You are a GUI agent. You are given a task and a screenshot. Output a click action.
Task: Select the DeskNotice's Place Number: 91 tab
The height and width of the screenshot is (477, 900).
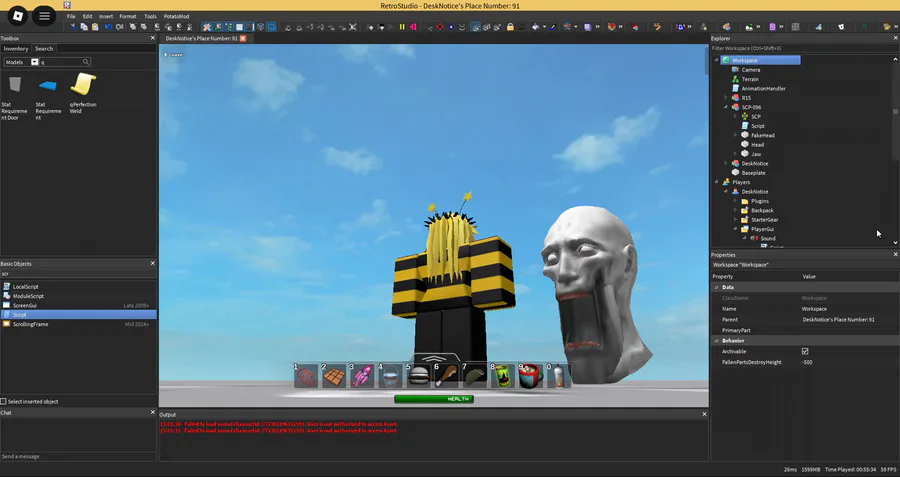click(201, 38)
